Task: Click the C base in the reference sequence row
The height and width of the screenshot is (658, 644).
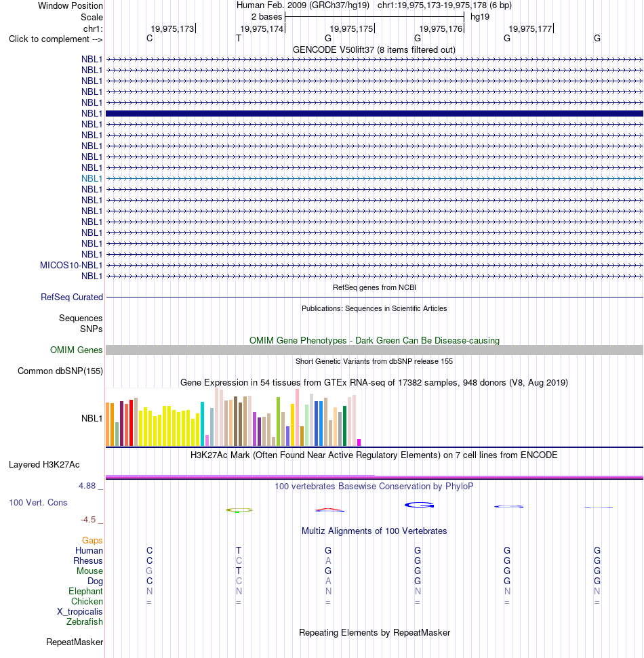Action: 149,38
